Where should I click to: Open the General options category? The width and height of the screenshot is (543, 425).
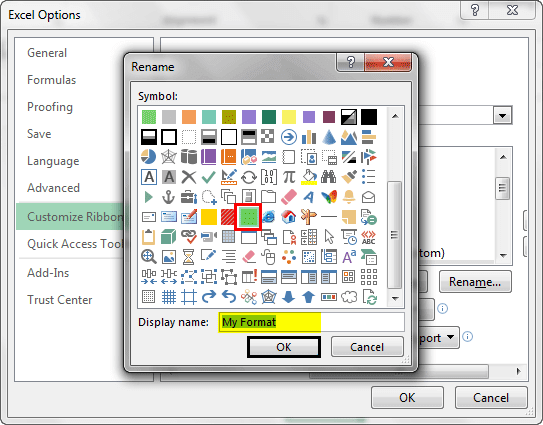(x=47, y=53)
